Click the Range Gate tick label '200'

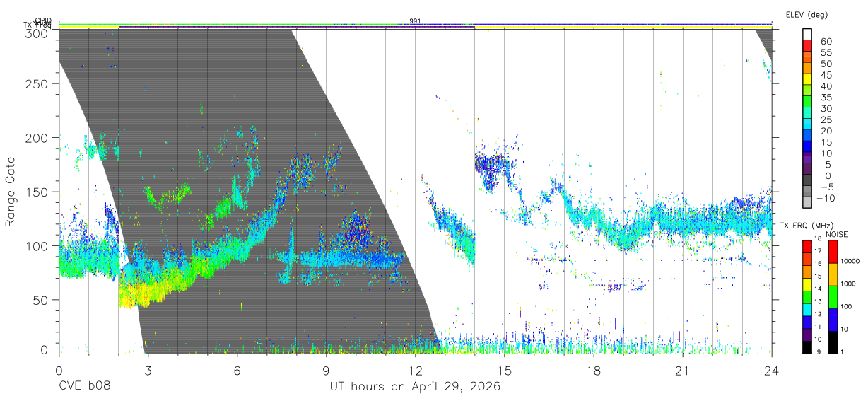point(38,137)
